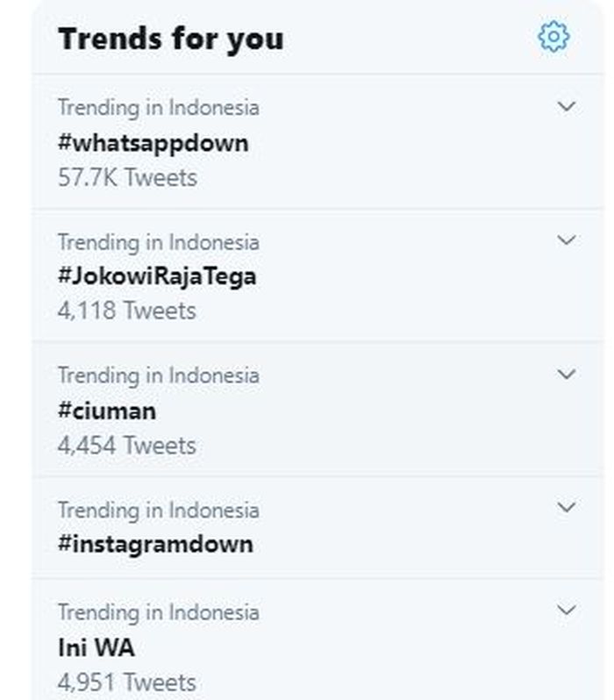View the #instagramdown trending hashtag
Image resolution: width=614 pixels, height=700 pixels.
tap(155, 544)
